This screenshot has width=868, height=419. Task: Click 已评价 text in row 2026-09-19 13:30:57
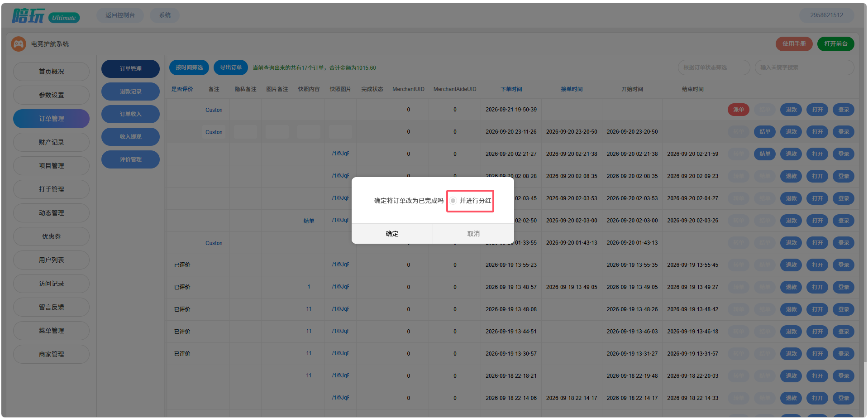tap(182, 354)
